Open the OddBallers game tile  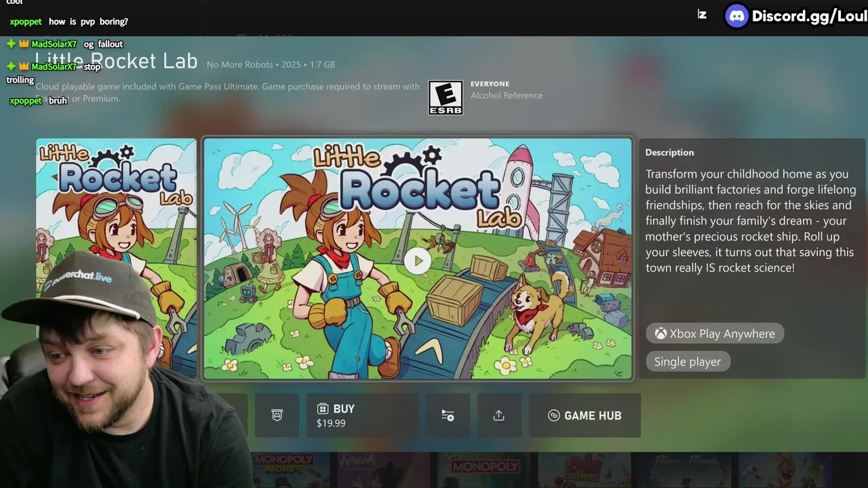coord(584,470)
